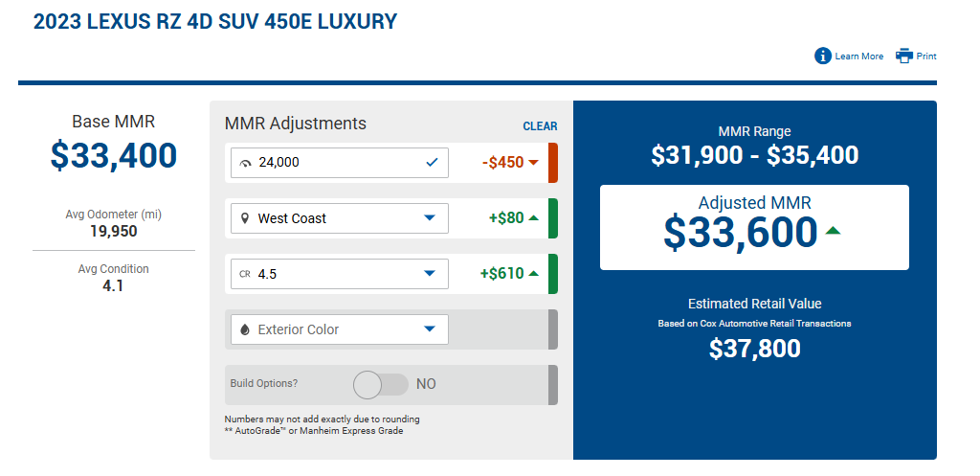Click the odometer gauge icon
The image size is (980, 476).
pos(245,163)
